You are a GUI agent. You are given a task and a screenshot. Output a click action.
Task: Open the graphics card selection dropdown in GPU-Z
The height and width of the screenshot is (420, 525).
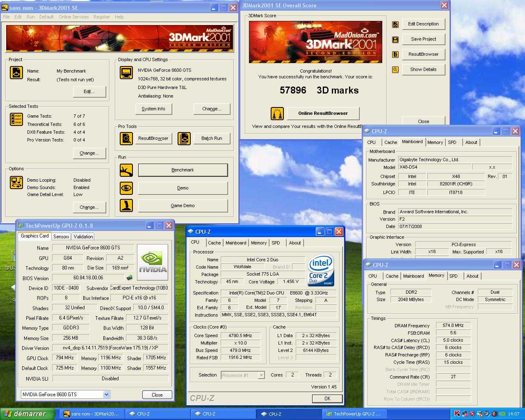tap(106, 395)
